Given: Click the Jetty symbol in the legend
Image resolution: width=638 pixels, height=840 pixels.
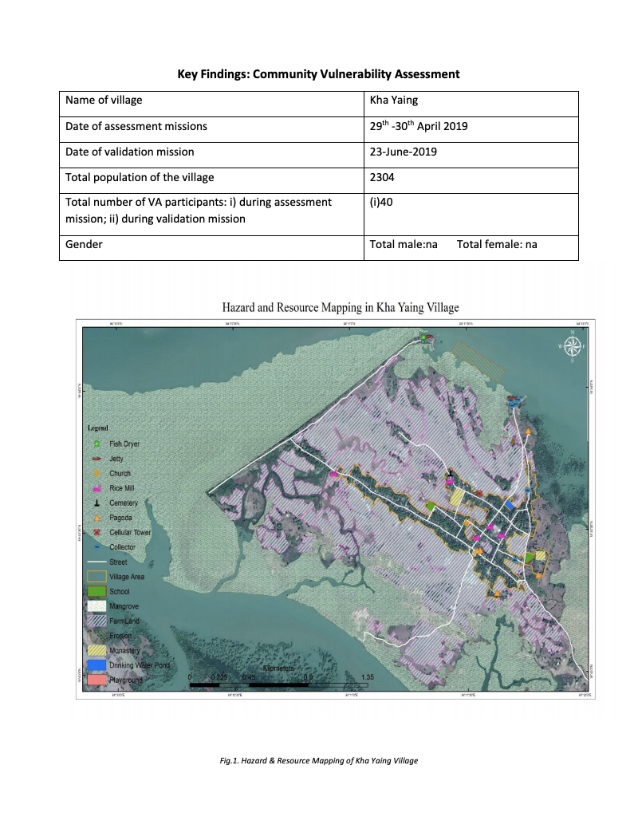Looking at the screenshot, I should tap(96, 458).
